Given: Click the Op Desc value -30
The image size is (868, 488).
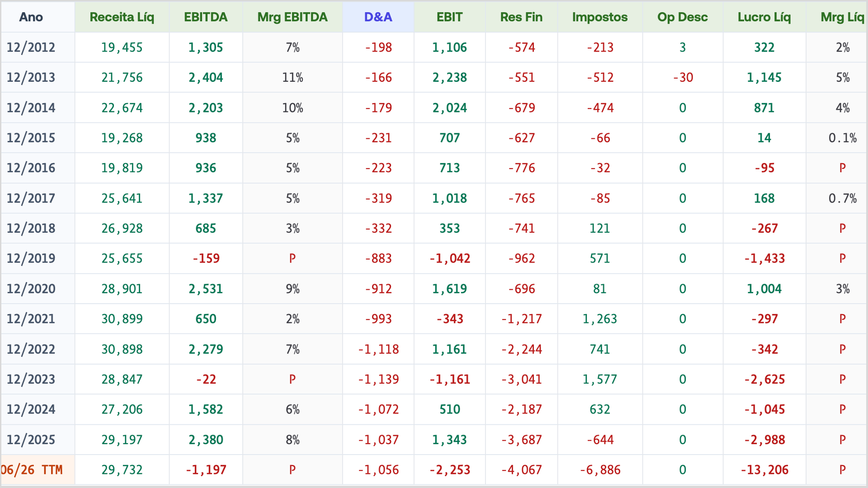Looking at the screenshot, I should pyautogui.click(x=683, y=78).
